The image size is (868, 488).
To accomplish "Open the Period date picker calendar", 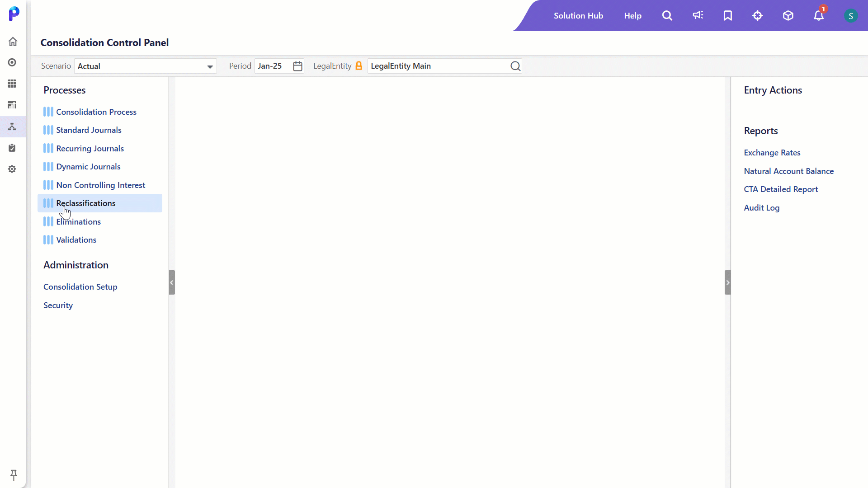I will tap(297, 66).
